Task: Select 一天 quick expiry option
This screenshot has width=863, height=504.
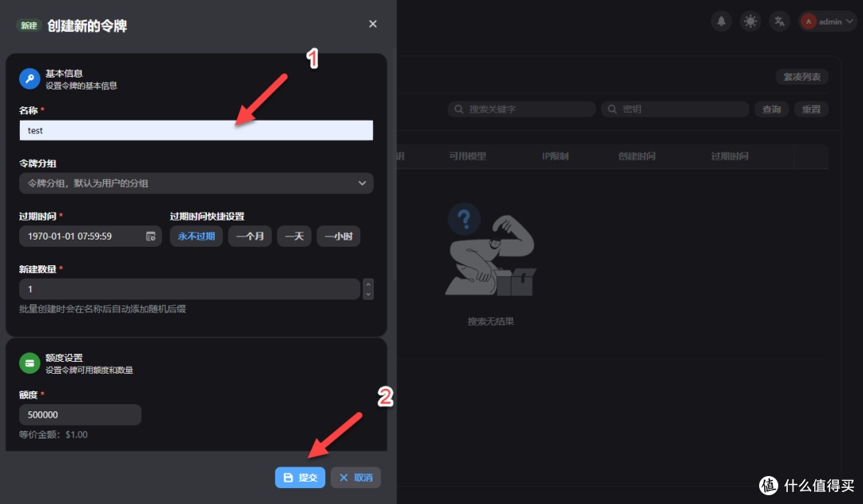Action: [294, 236]
